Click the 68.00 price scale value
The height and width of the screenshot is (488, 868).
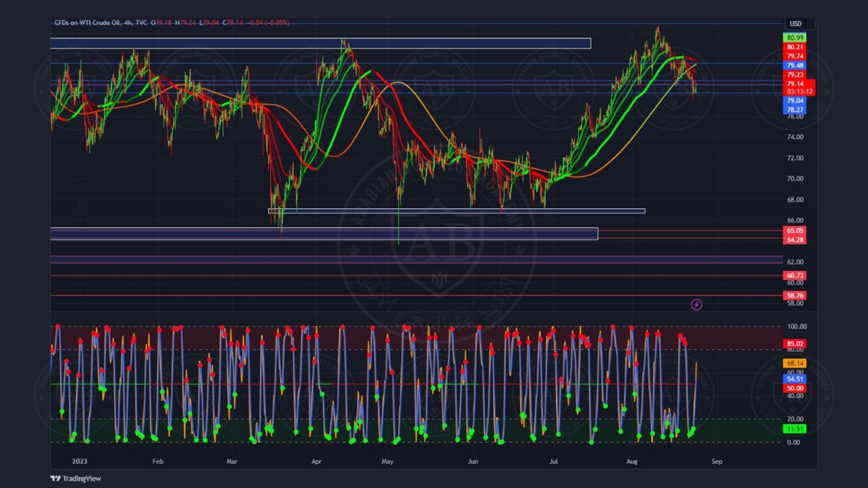[795, 199]
